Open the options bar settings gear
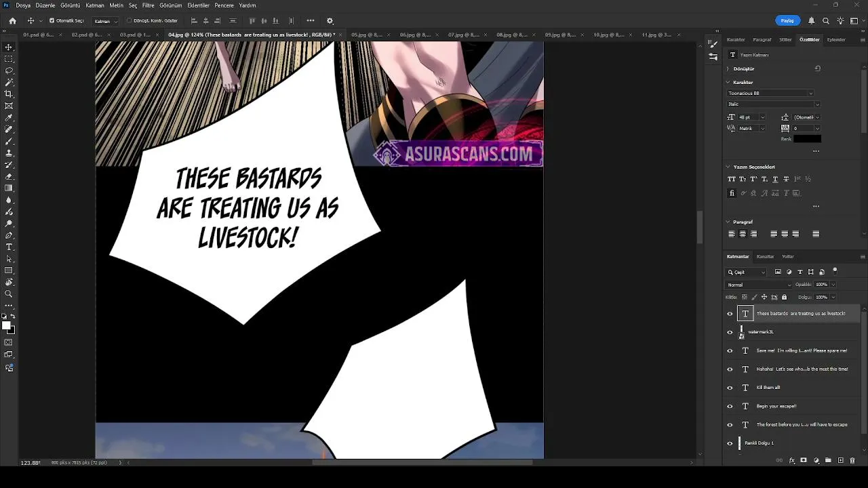 coord(330,21)
